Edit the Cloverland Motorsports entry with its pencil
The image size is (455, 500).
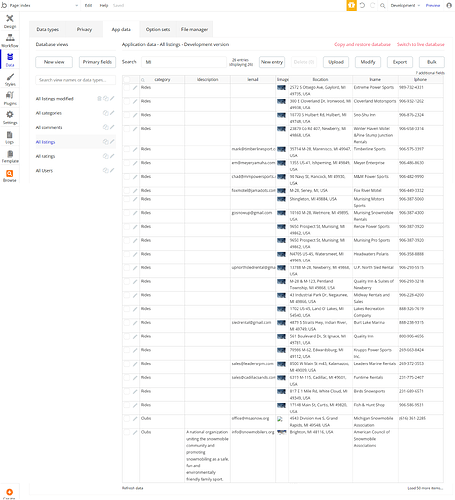pos(135,101)
